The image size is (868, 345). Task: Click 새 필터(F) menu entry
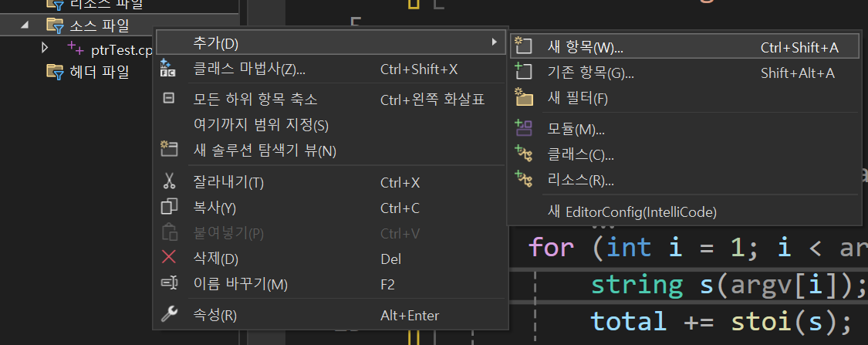point(685,99)
